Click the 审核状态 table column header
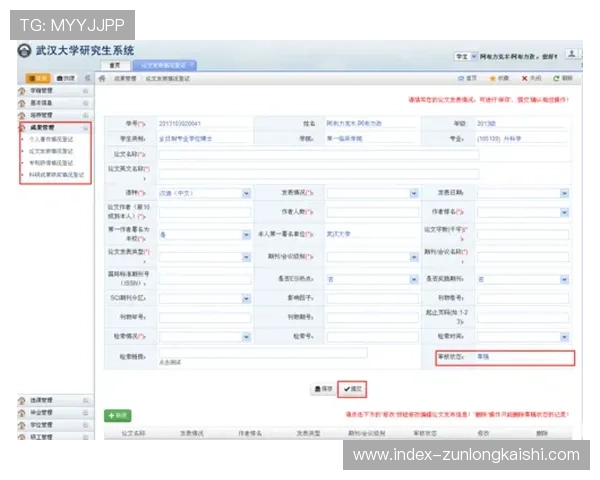Screen dimensions: 600x480 [425, 433]
